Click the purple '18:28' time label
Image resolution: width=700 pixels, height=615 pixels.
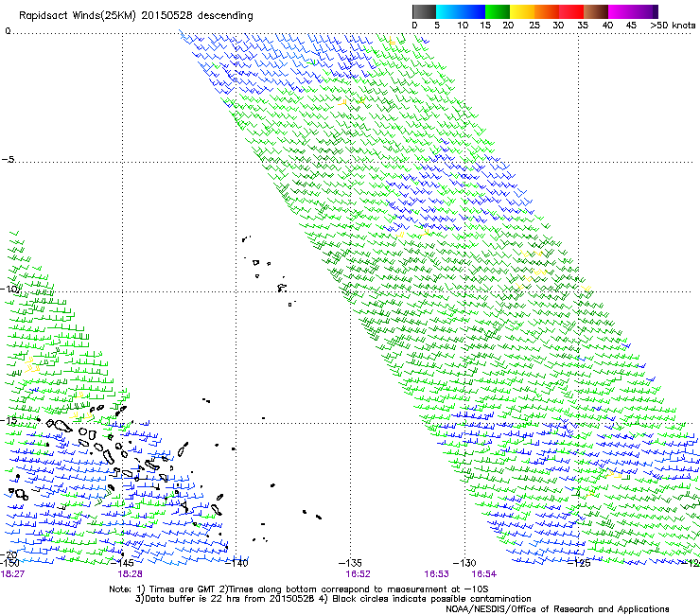130,574
